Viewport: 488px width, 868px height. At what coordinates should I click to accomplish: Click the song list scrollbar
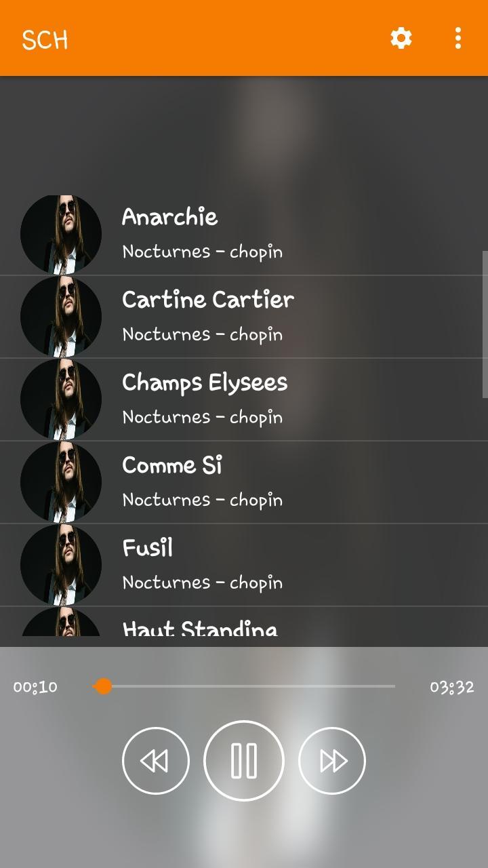485,324
